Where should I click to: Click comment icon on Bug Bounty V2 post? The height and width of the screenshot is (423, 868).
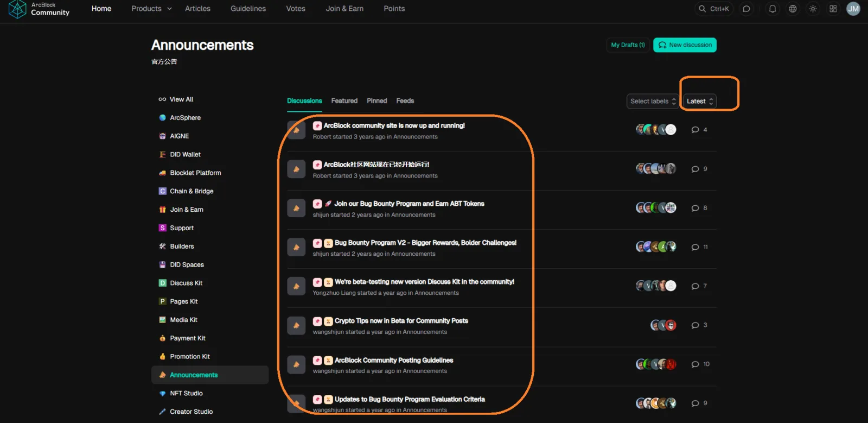pyautogui.click(x=695, y=247)
